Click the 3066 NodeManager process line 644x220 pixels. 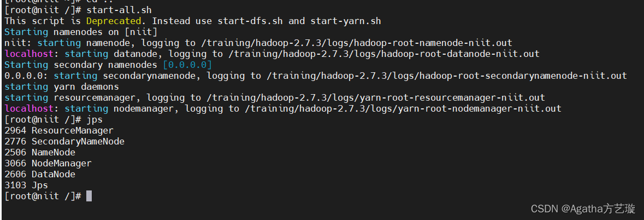tap(48, 163)
